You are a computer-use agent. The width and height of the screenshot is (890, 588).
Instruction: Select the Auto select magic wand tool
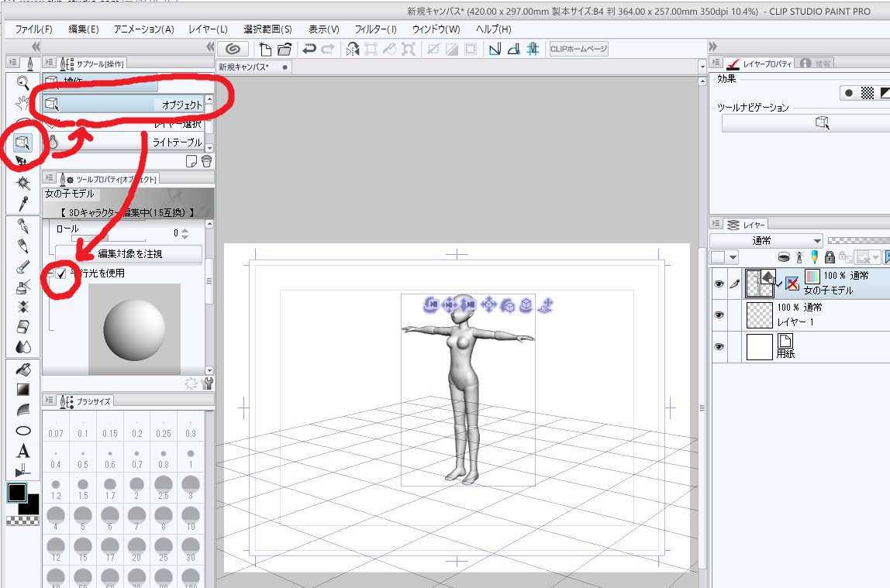pyautogui.click(x=22, y=183)
